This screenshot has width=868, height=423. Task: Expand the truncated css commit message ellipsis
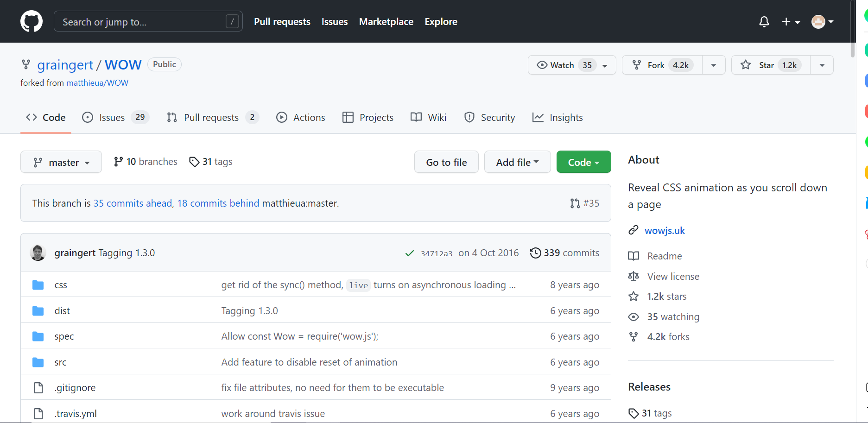[x=512, y=285]
